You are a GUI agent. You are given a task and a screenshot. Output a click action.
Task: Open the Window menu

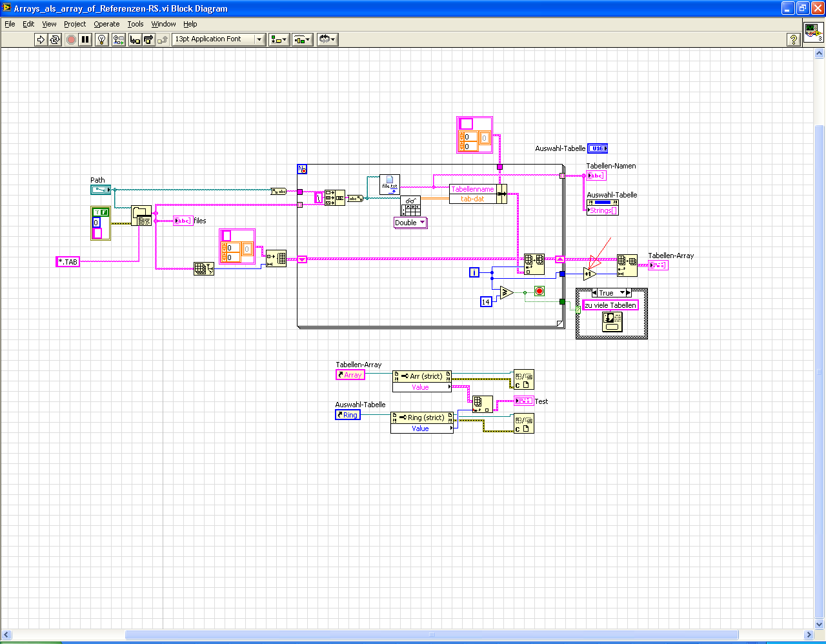[x=163, y=24]
